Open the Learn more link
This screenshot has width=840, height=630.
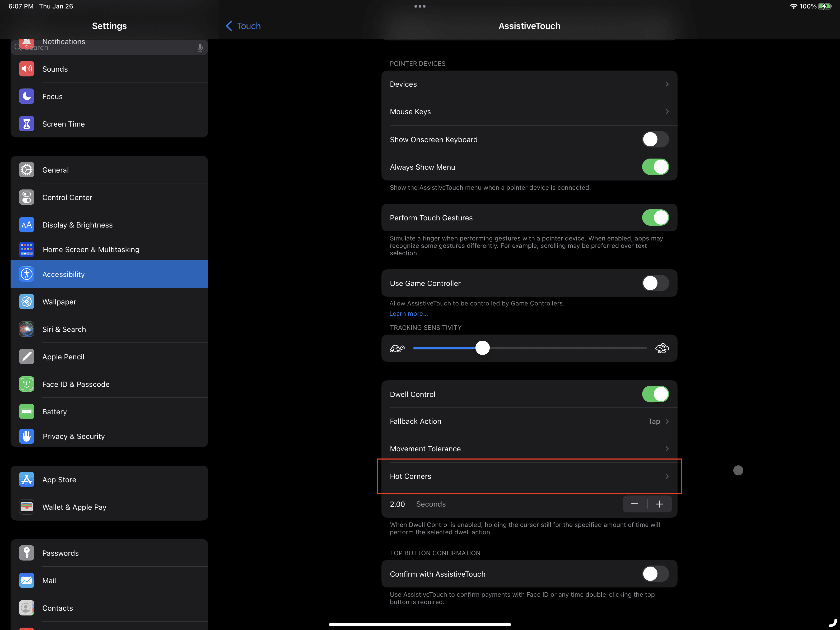(x=408, y=313)
